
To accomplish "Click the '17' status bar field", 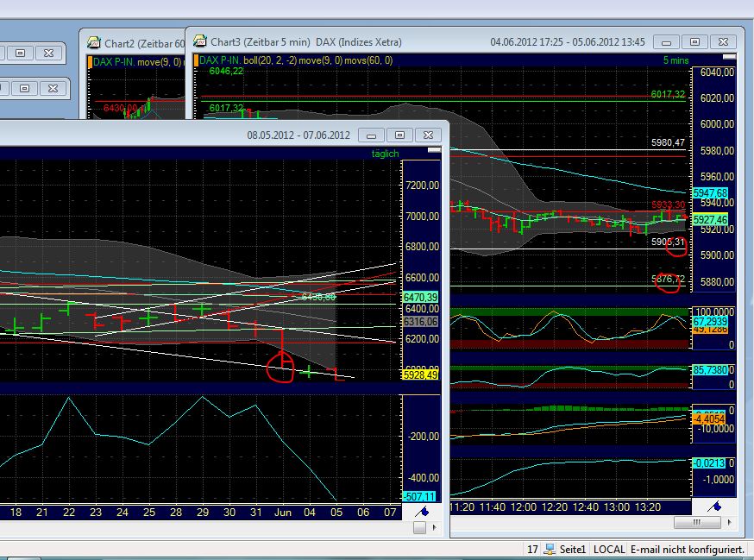I will tap(531, 549).
